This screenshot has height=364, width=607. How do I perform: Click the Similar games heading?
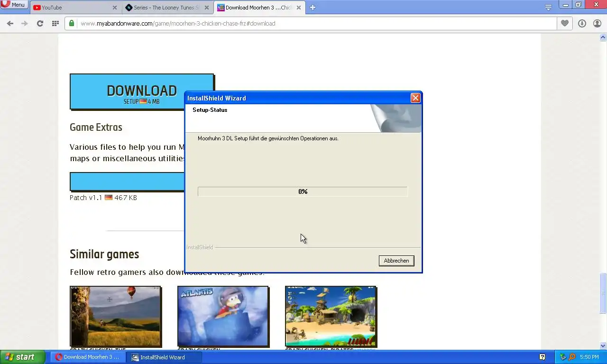coord(104,254)
